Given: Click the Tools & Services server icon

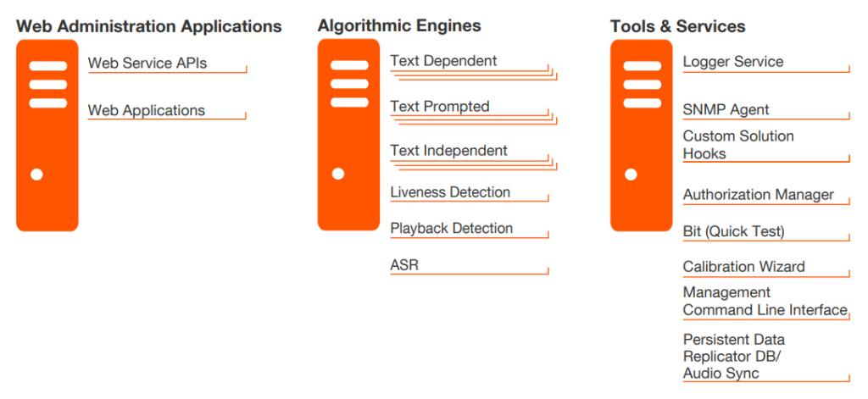Looking at the screenshot, I should pos(641,136).
